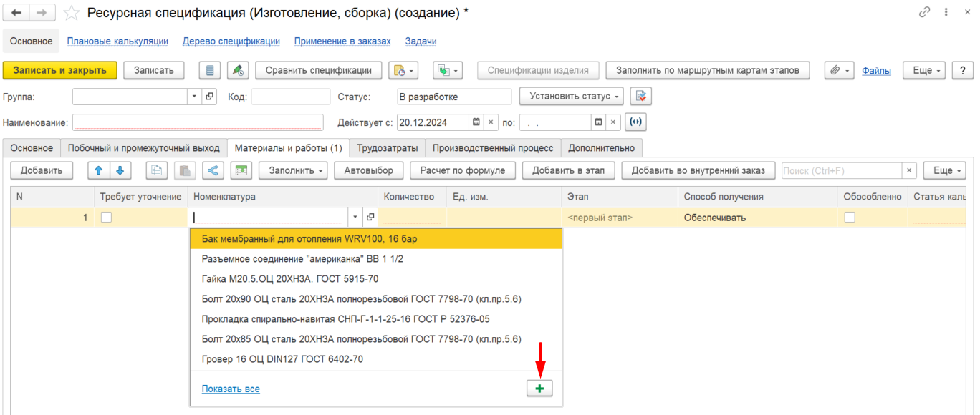Toggle the 'Требует уточнение' checkbox in row 1
Screen dimensions: 980x415
pos(106,218)
